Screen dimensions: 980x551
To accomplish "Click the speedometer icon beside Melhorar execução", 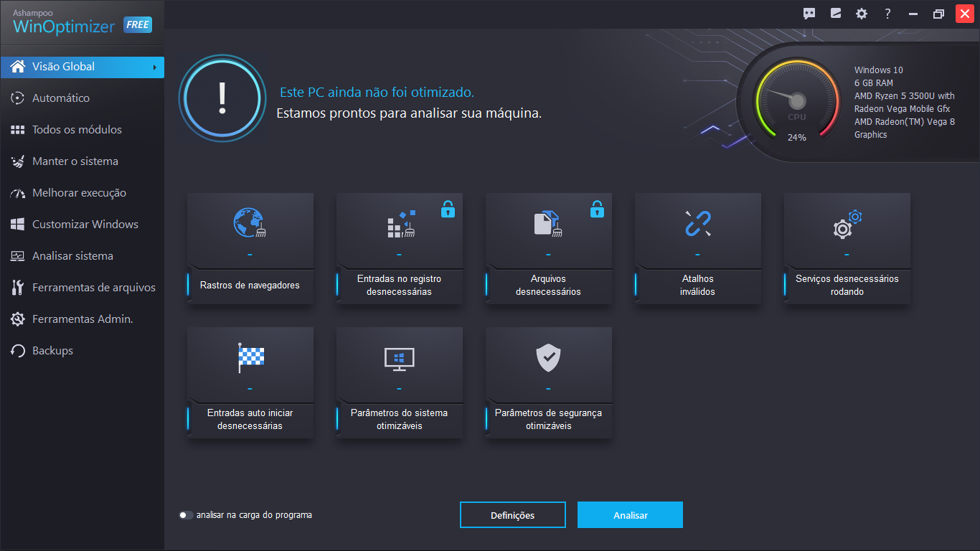I will coord(18,193).
